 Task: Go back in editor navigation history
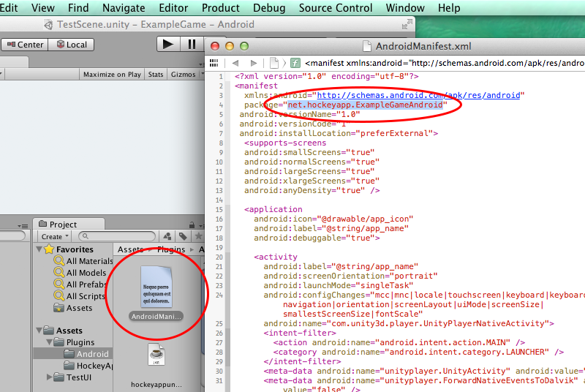(235, 63)
